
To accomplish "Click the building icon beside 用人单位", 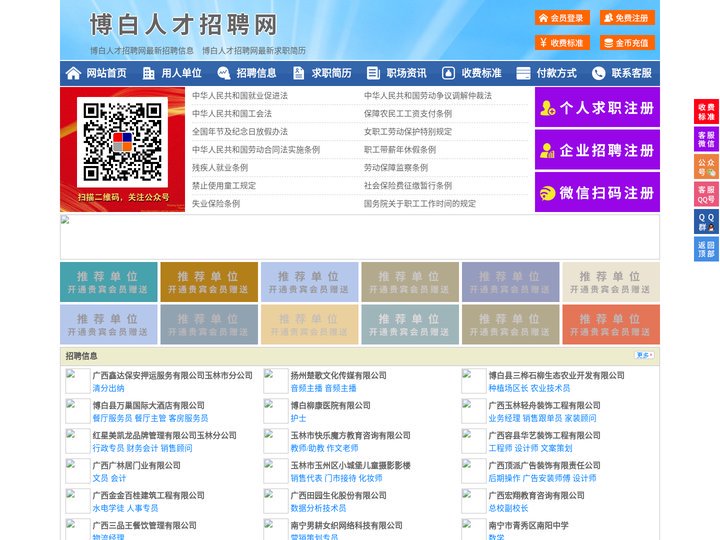I will tap(148, 73).
